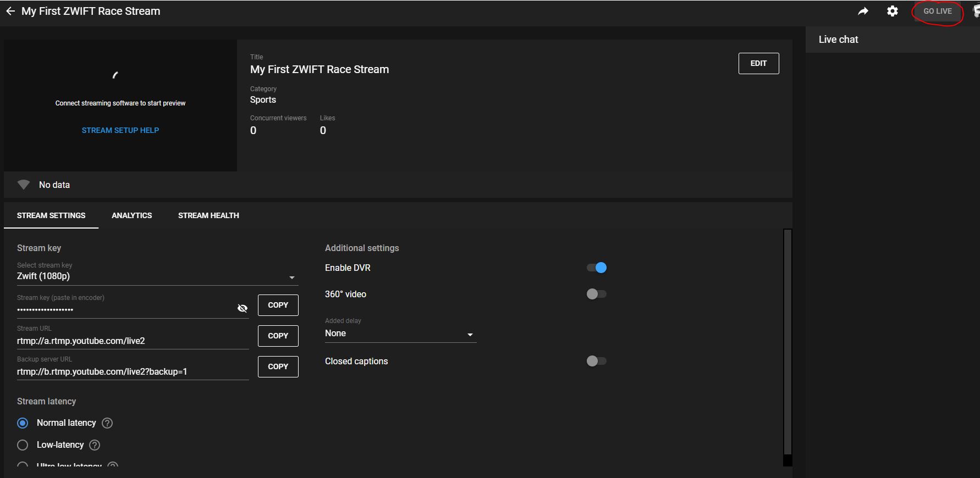Switch to Stream Settings tab
980x478 pixels.
pyautogui.click(x=51, y=215)
